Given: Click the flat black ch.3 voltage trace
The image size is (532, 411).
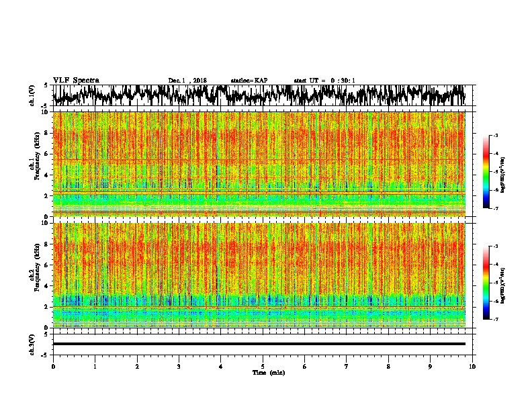Looking at the screenshot, I should pos(259,344).
